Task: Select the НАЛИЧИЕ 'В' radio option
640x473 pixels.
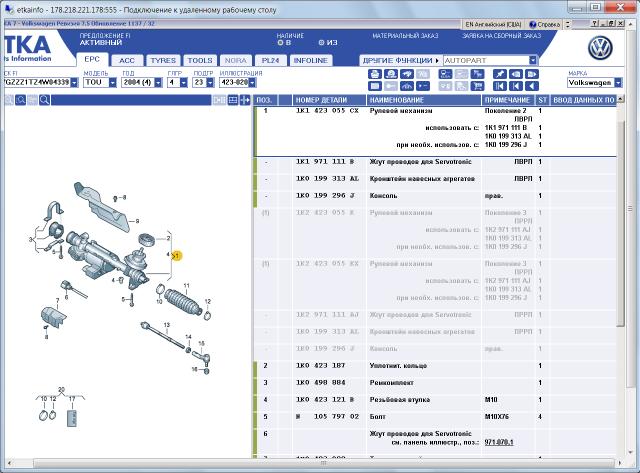Action: (280, 42)
